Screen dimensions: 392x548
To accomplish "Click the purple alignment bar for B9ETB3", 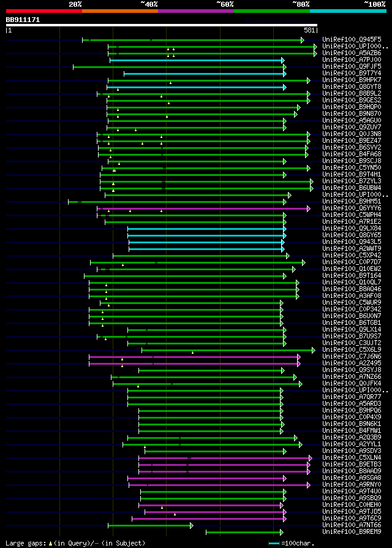I will click(x=225, y=465).
